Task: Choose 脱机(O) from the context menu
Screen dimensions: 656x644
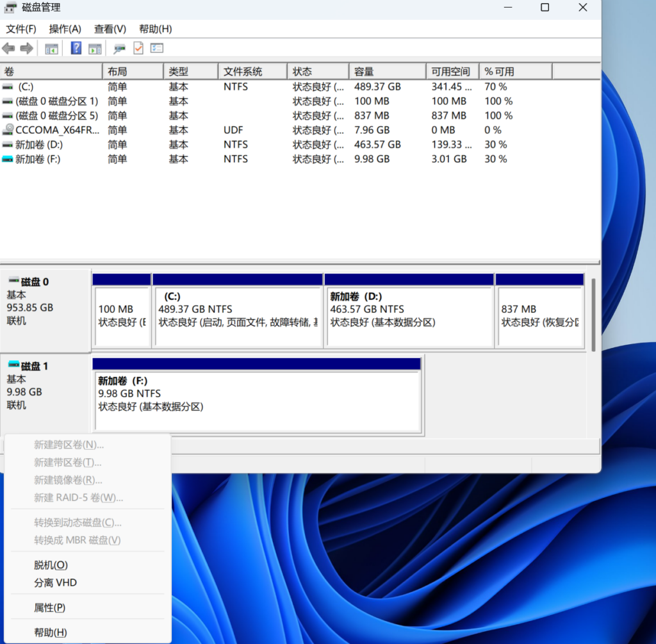Action: click(51, 565)
